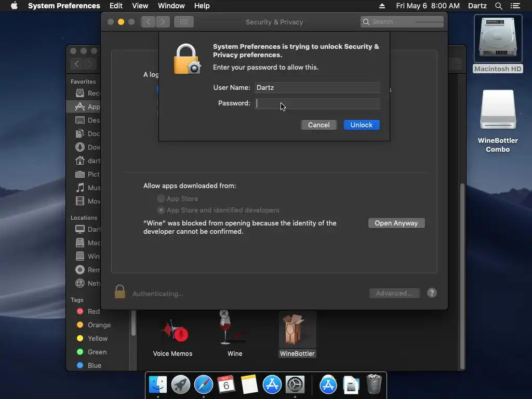Click the eject icon in the menu bar
Screen dimensions: 532x399
pyautogui.click(x=382, y=6)
